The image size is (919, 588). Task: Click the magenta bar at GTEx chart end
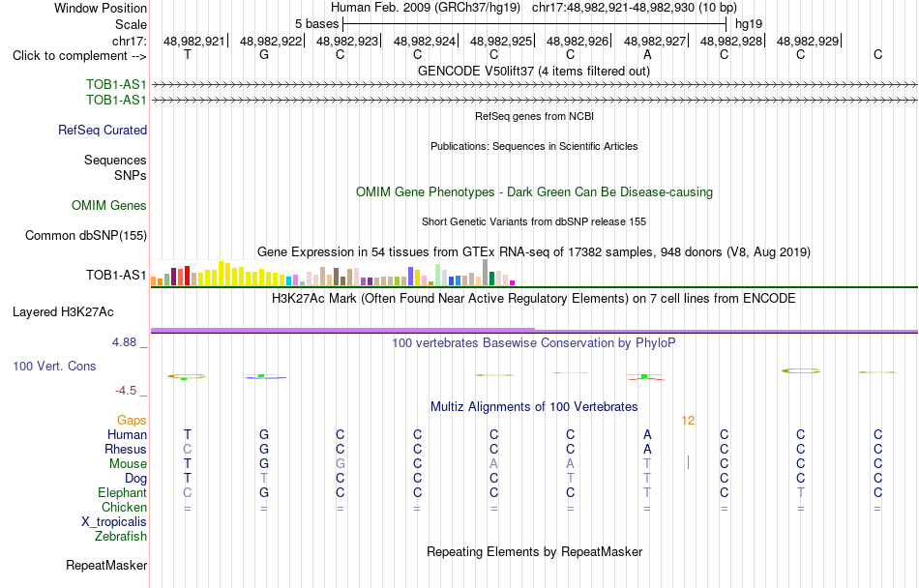click(x=513, y=282)
